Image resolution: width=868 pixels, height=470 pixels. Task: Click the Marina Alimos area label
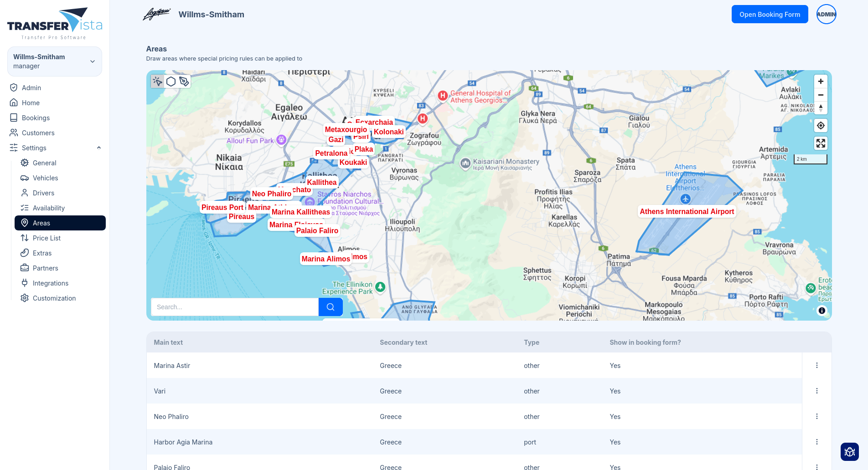(x=325, y=259)
